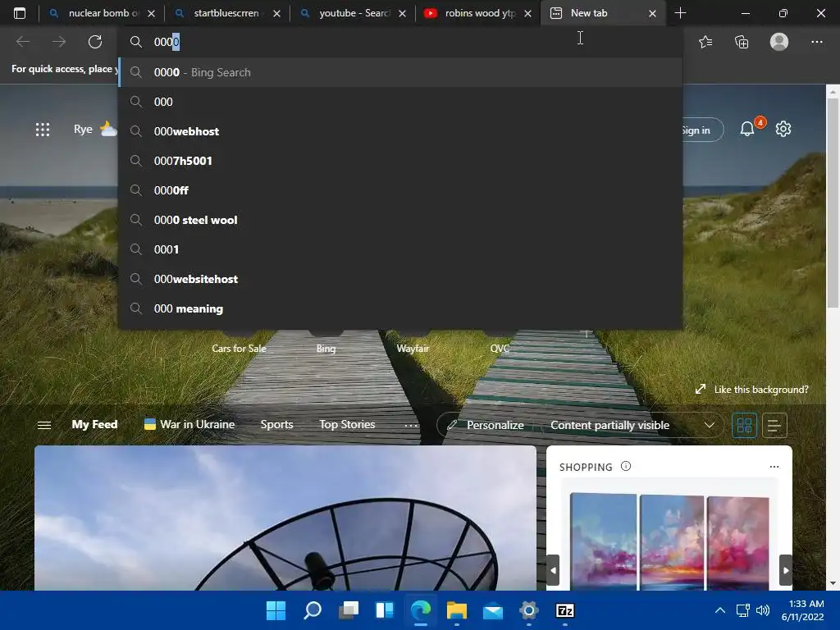840x630 pixels.
Task: Click inside the address bar showing 0000
Action: click(400, 42)
